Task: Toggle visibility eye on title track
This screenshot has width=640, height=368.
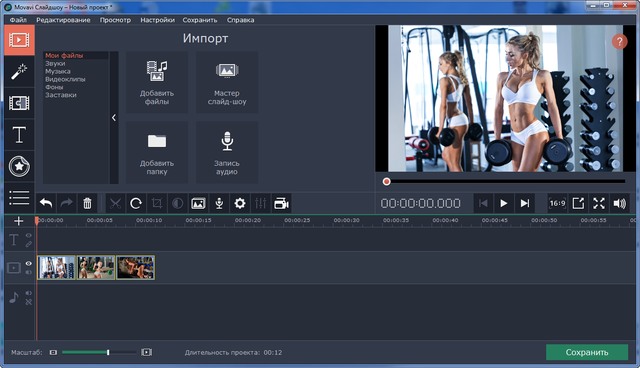Action: pyautogui.click(x=29, y=235)
